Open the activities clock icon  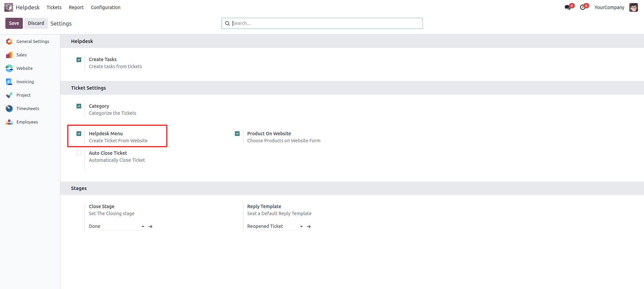tap(583, 7)
